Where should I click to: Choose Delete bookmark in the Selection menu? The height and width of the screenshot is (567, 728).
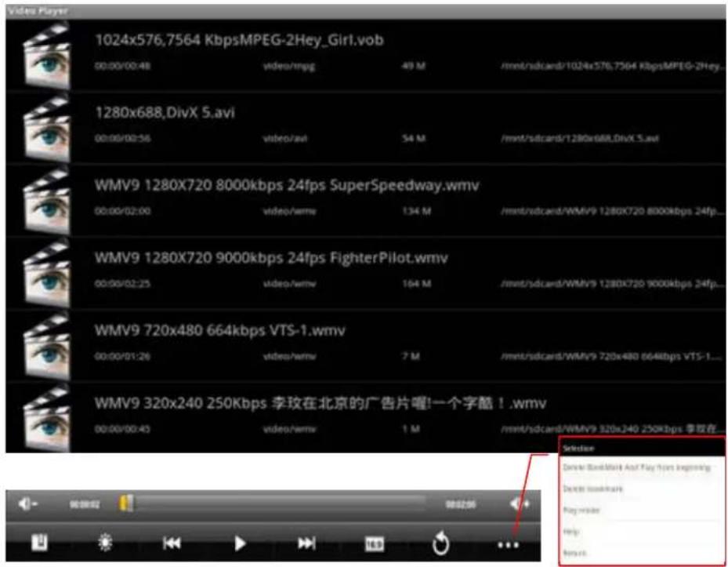coord(593,489)
